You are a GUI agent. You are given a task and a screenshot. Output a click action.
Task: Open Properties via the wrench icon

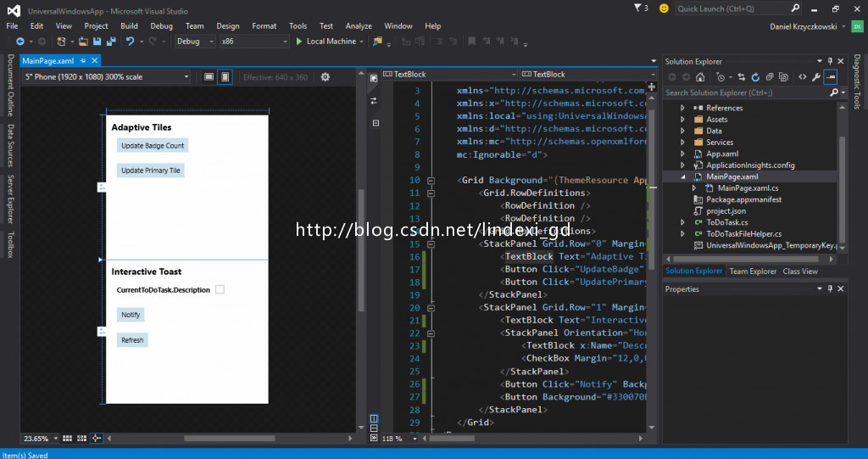(x=816, y=77)
